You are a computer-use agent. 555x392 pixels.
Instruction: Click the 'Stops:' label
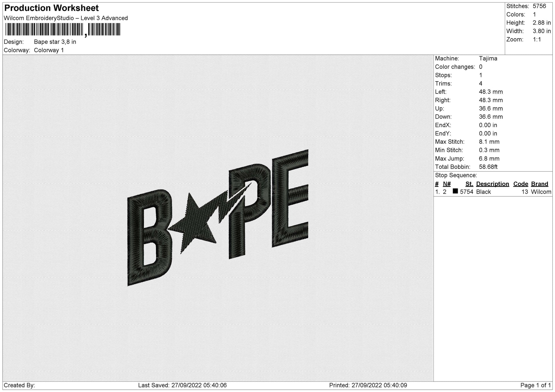[x=443, y=75]
